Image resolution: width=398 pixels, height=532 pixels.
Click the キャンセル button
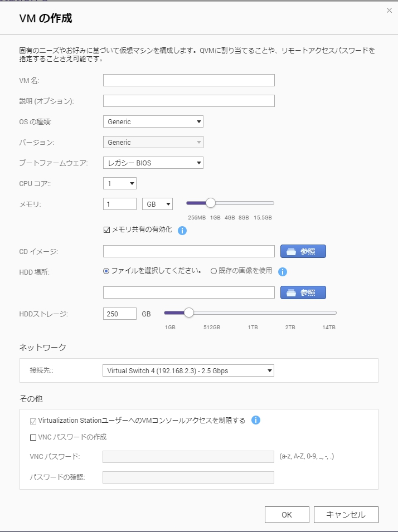coord(346,515)
